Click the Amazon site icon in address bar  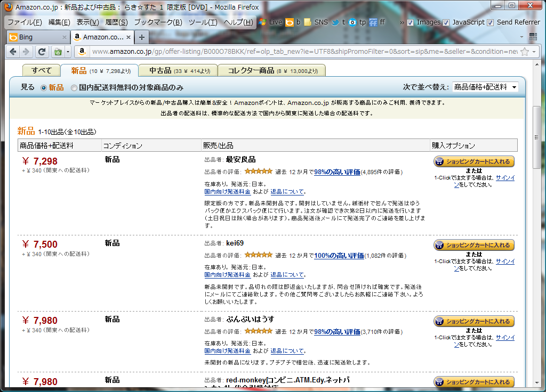tap(82, 52)
